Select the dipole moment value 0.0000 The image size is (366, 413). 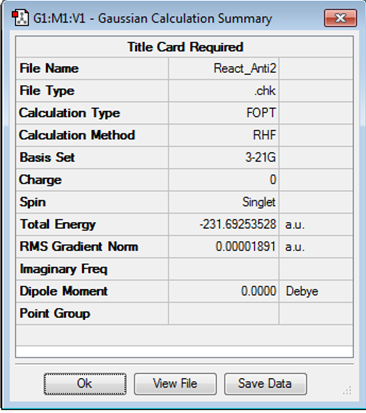click(x=259, y=291)
